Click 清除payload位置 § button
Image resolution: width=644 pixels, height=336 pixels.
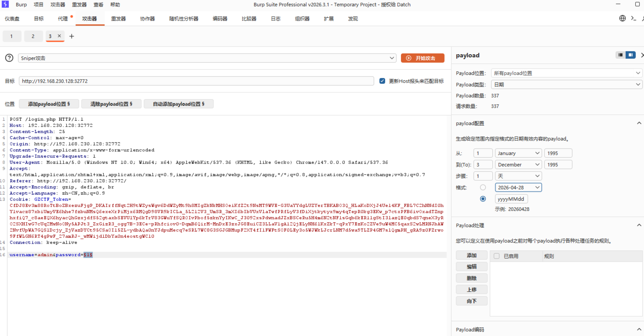coord(111,104)
